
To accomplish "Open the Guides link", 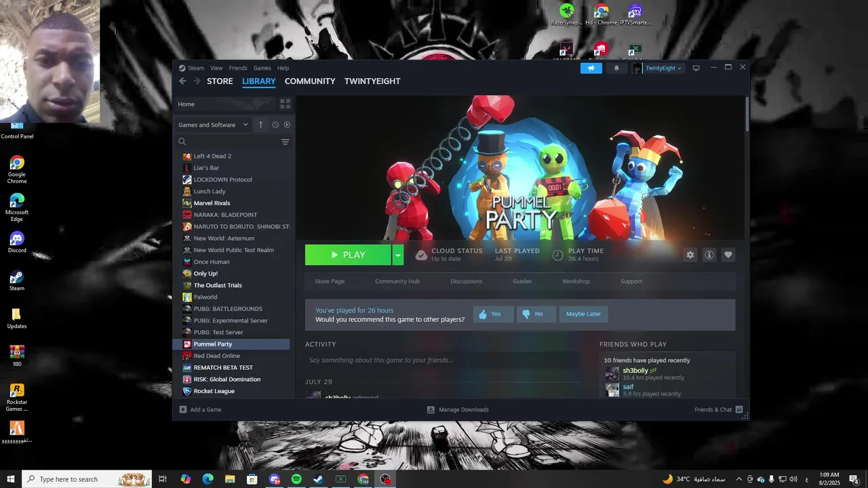I will (x=522, y=281).
